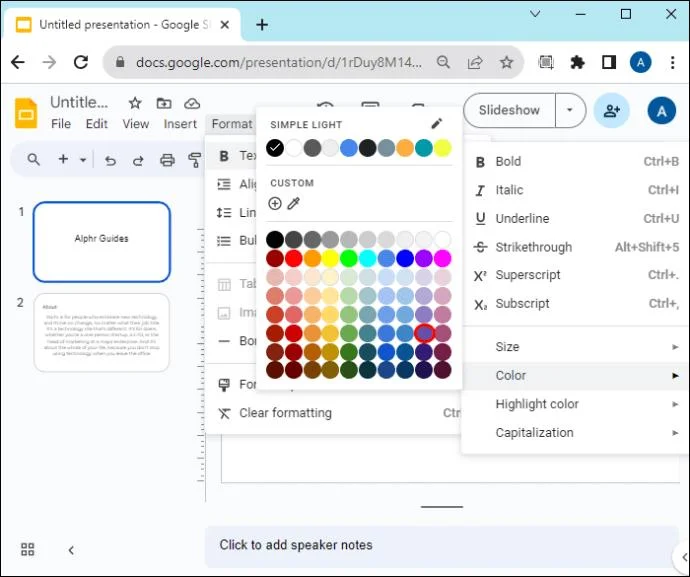Open the Format menu
Screen dimensions: 690x577
point(232,124)
